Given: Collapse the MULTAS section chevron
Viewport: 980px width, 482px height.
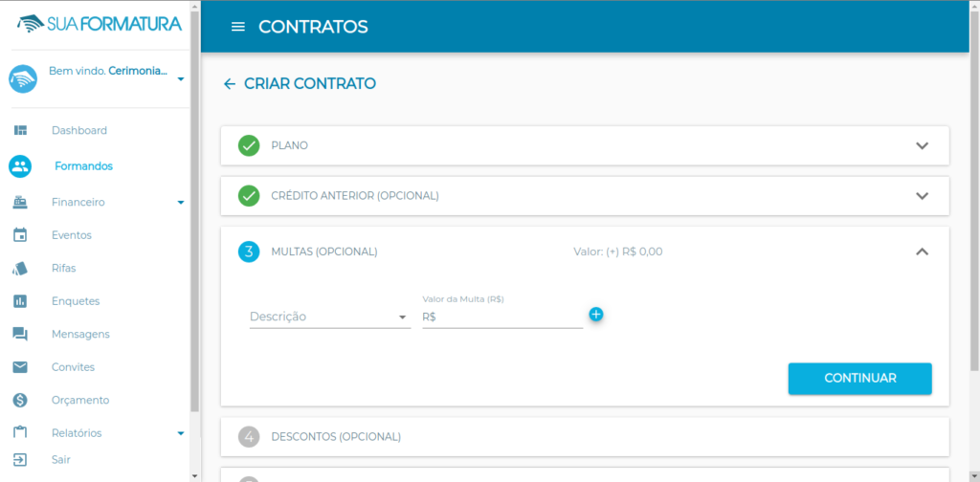Looking at the screenshot, I should [922, 252].
